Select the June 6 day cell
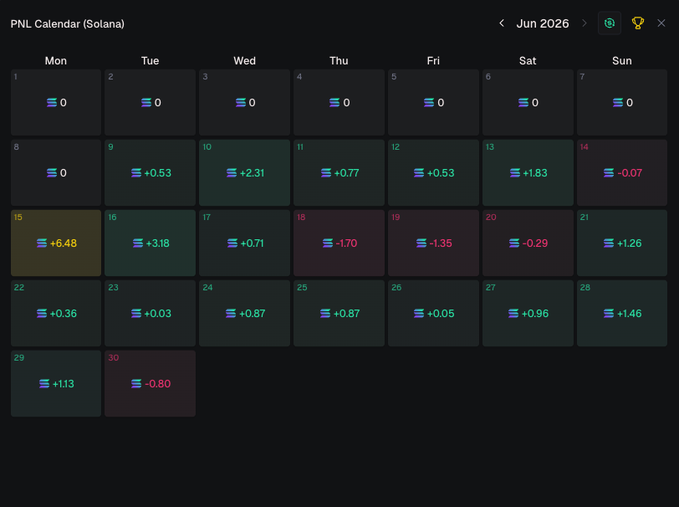Image resolution: width=679 pixels, height=507 pixels. pos(527,103)
